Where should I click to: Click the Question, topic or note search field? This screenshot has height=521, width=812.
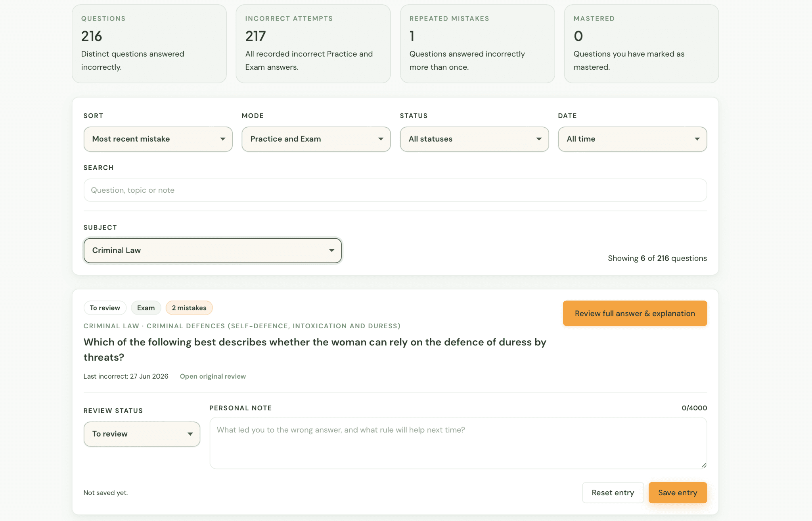[395, 190]
